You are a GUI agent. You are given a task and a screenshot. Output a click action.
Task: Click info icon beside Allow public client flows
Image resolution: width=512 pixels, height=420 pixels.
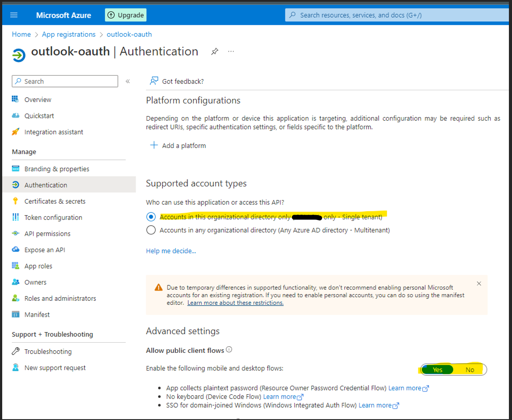(229, 349)
